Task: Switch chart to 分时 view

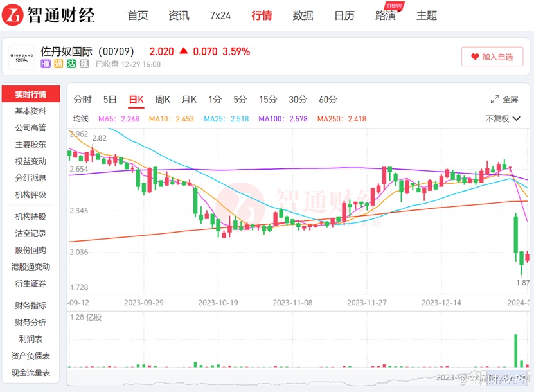Action: pos(82,100)
